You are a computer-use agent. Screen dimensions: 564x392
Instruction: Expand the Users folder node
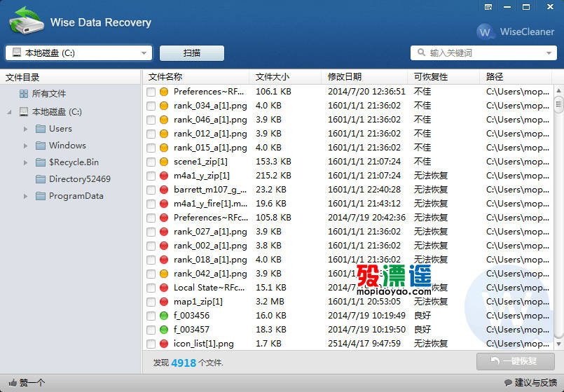click(25, 129)
